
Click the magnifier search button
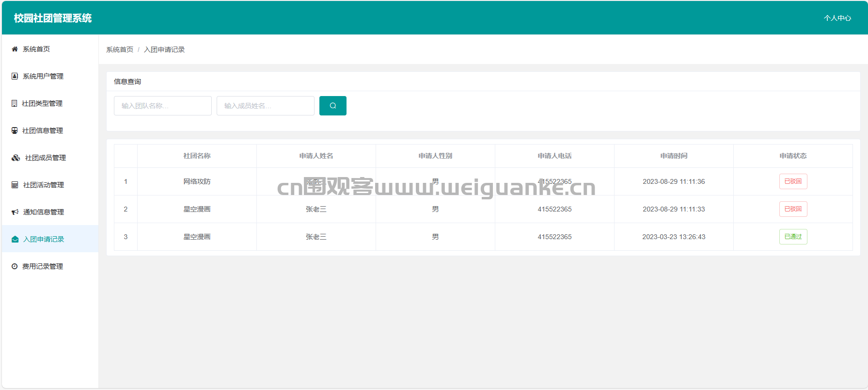[333, 106]
